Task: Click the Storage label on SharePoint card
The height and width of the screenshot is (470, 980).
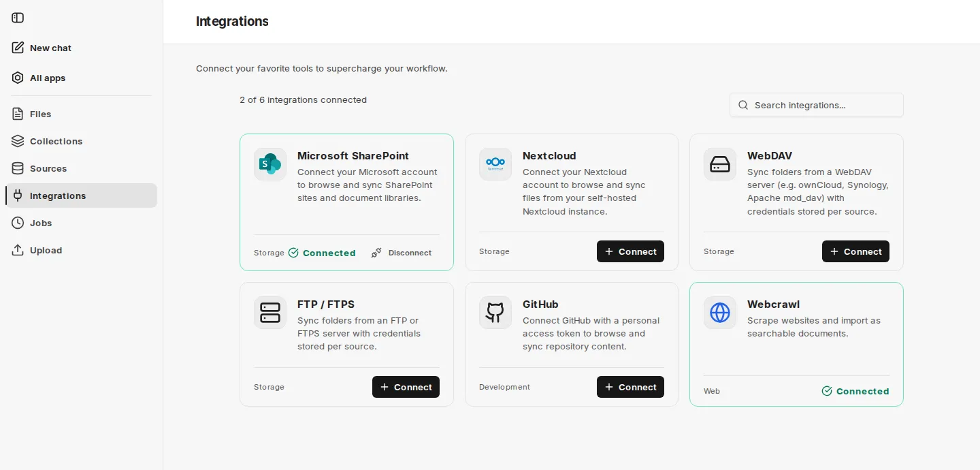Action: click(269, 253)
